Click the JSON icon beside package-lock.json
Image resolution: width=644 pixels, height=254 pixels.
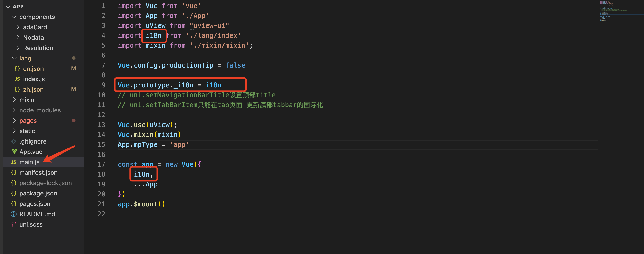coord(14,183)
